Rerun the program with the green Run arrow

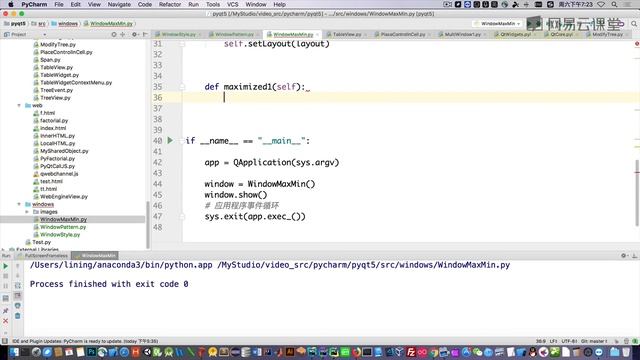(x=6, y=266)
